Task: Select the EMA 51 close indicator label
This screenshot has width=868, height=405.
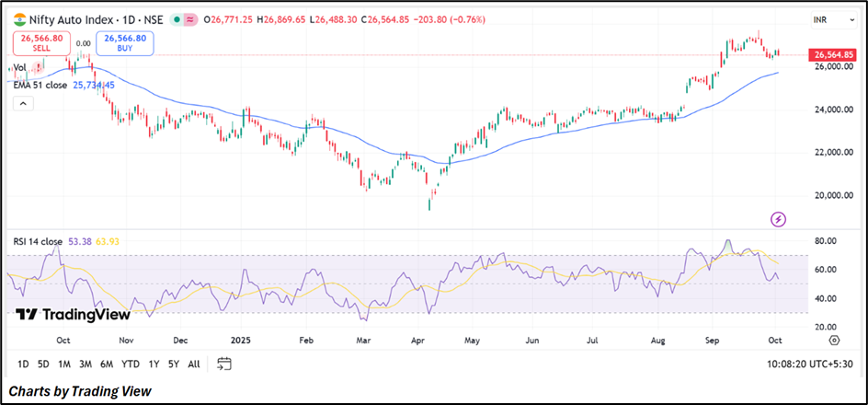Action: click(x=40, y=85)
